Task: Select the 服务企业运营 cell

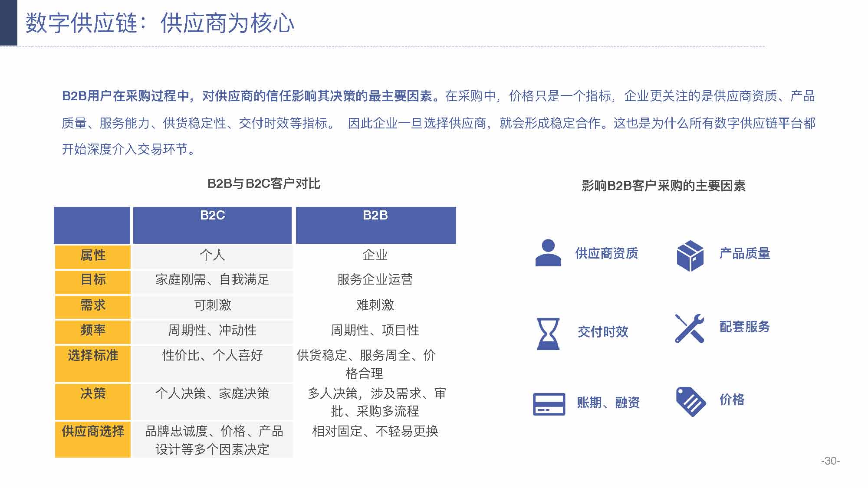Action: click(375, 282)
